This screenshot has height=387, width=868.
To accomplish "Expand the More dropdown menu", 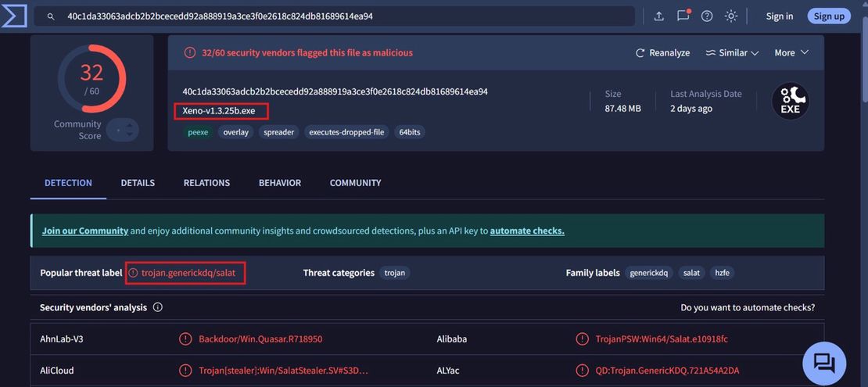I will point(791,53).
